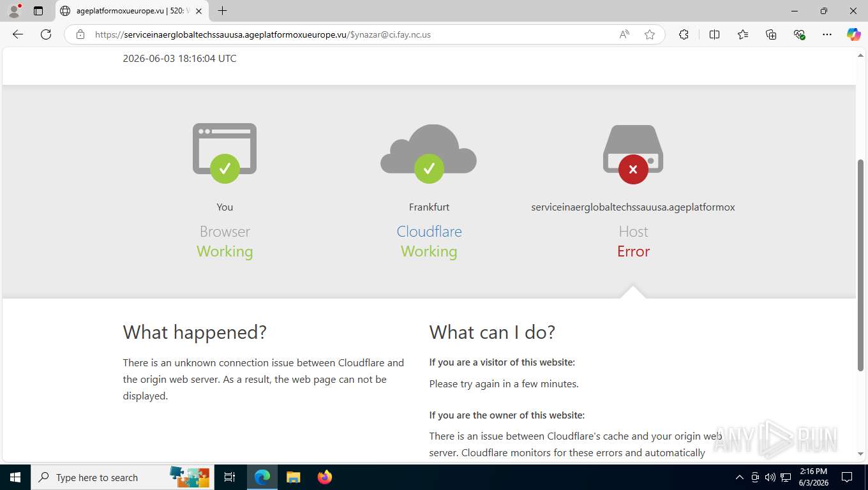Add this page to favorites

click(650, 34)
